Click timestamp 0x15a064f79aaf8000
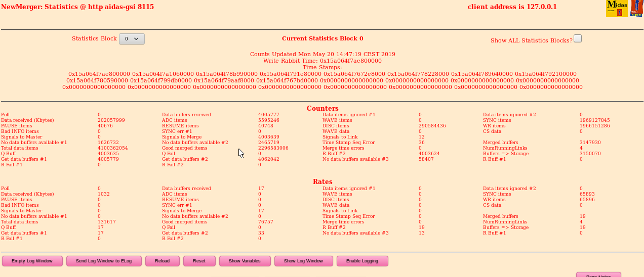The height and width of the screenshot is (277, 644). point(224,80)
